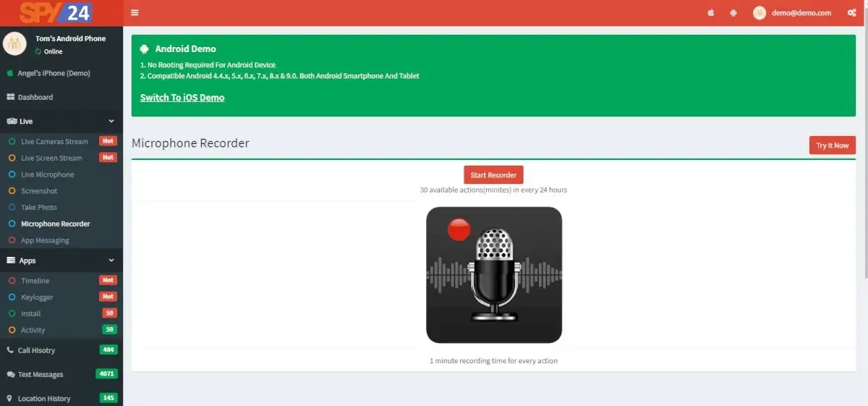This screenshot has height=406, width=868.
Task: Click the Hot badge on Live Cameras Stream
Action: click(x=108, y=141)
